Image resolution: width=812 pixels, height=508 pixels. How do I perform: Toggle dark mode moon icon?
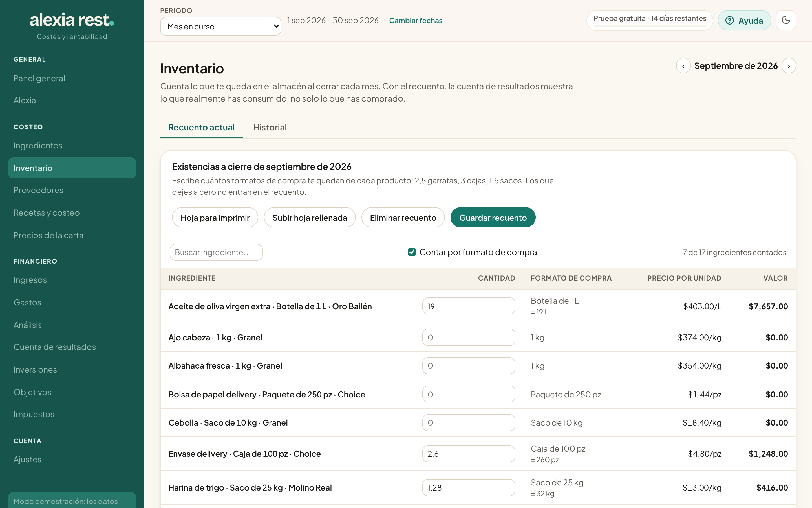(x=786, y=20)
